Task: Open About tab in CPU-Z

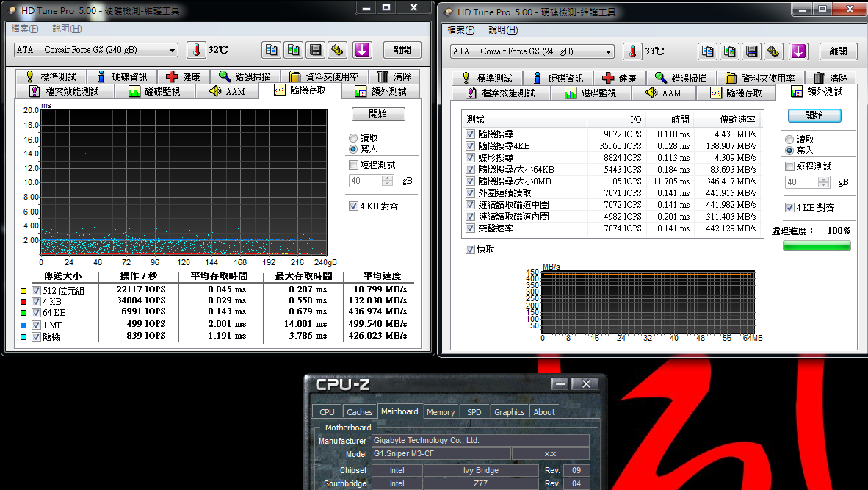Action: (x=544, y=412)
